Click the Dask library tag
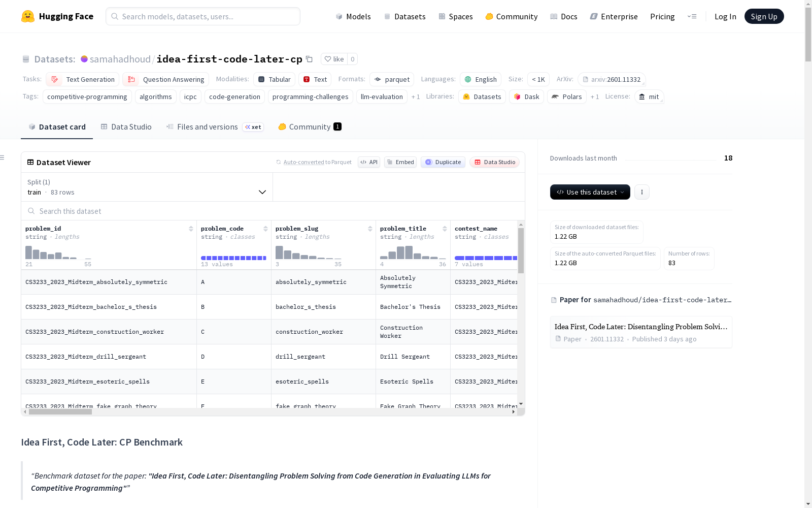The height and width of the screenshot is (508, 812). (526, 97)
